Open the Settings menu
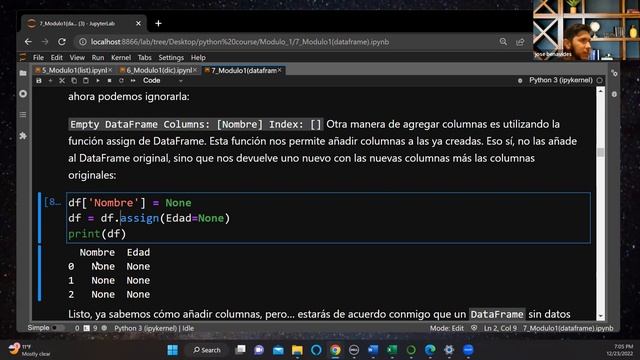 click(x=171, y=58)
